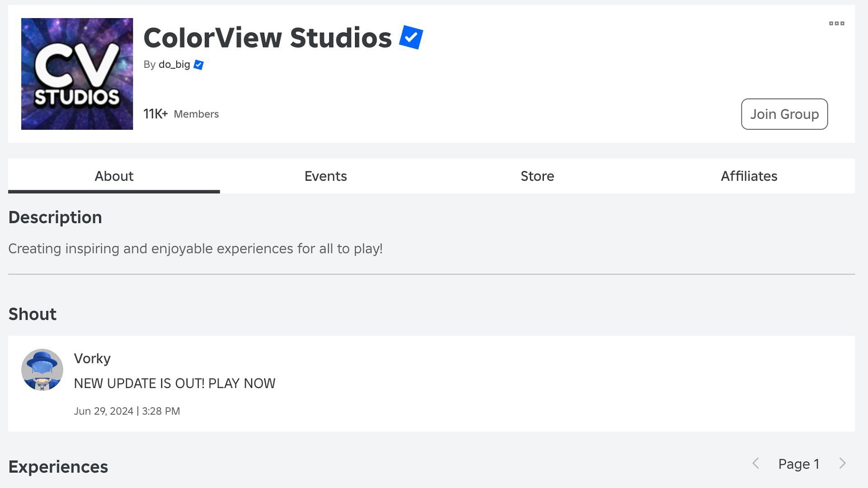Click the ColorView Studios group title

pyautogui.click(x=268, y=38)
